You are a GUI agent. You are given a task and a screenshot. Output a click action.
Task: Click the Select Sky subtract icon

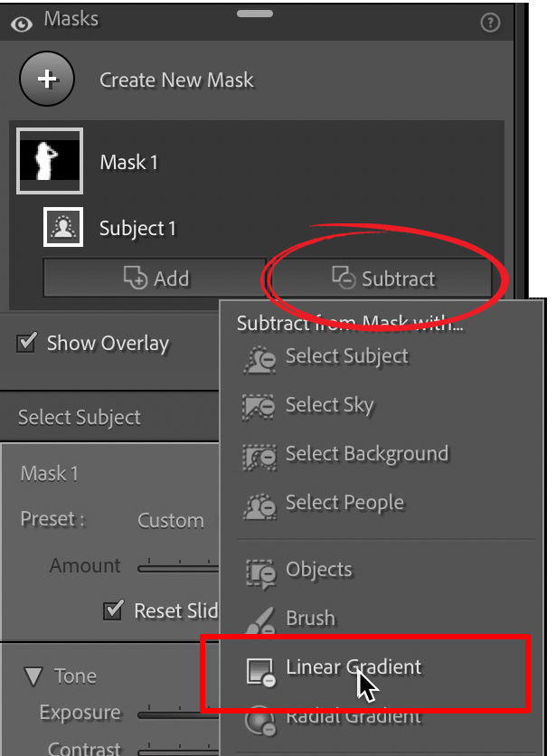pos(258,408)
